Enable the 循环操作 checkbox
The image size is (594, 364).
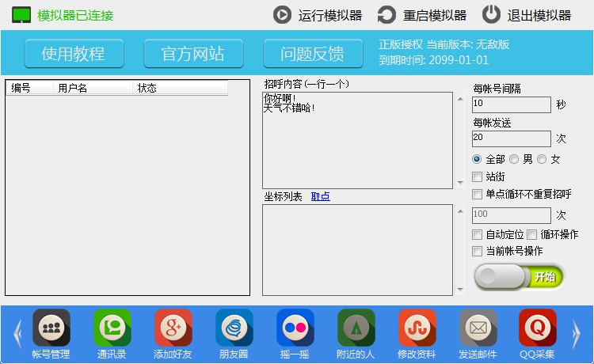click(532, 234)
